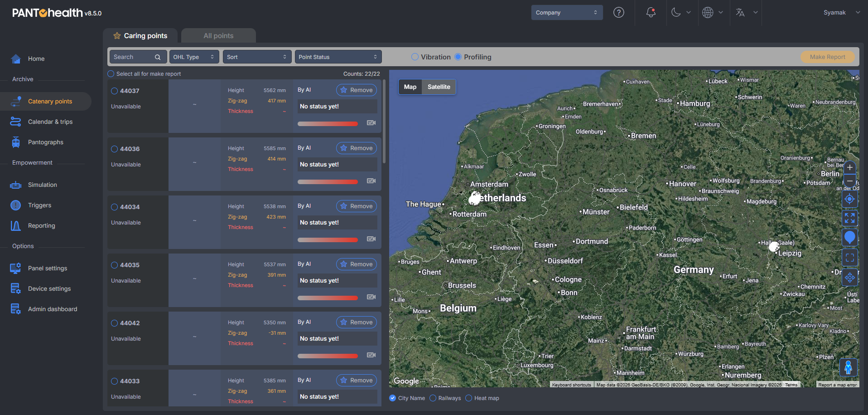
Task: Remove point 44037 from caring points
Action: click(x=357, y=90)
